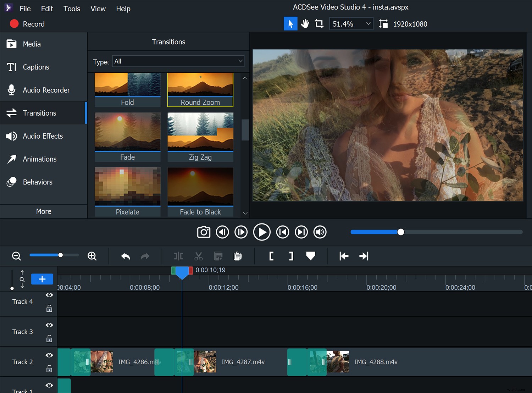The height and width of the screenshot is (393, 532).
Task: Open the Audio Effects panel
Action: point(43,136)
